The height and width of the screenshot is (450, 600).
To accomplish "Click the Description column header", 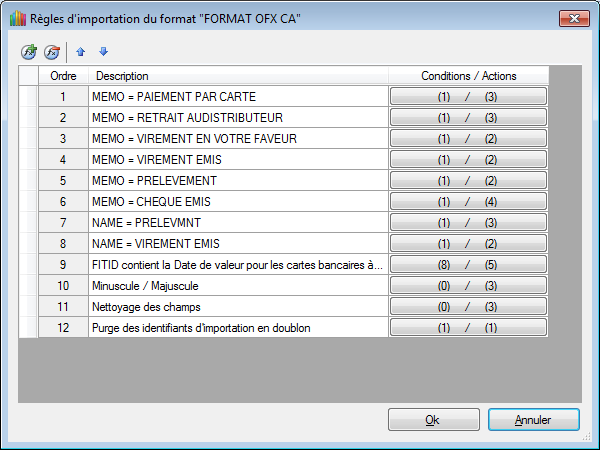I will [x=237, y=76].
